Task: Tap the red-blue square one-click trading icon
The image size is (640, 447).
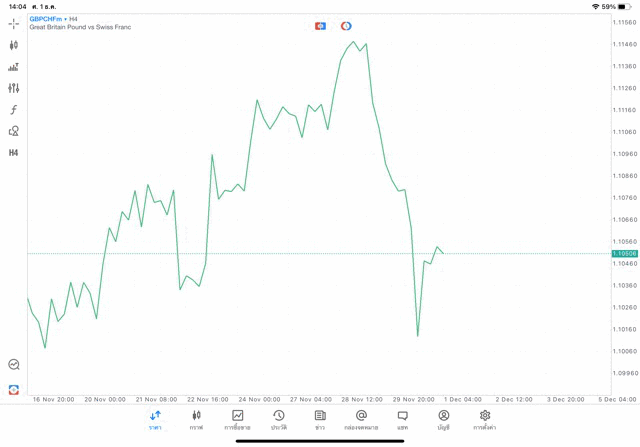Action: tap(320, 26)
